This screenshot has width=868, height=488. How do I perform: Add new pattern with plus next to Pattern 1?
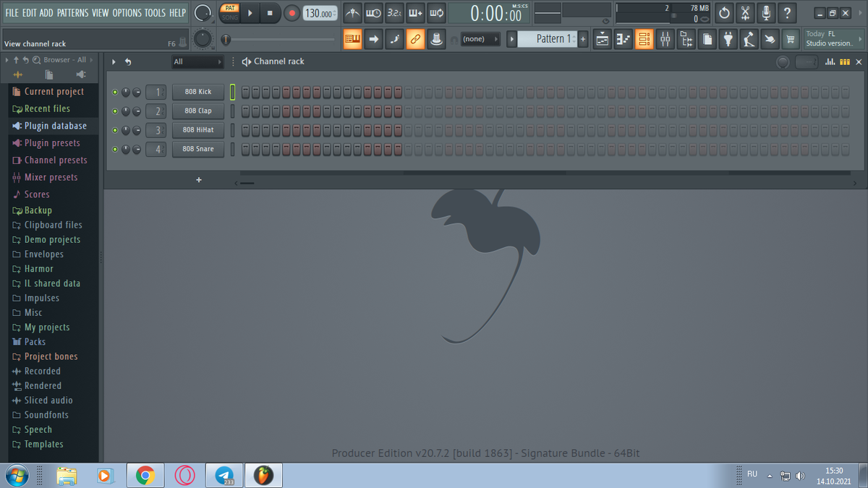pos(583,39)
